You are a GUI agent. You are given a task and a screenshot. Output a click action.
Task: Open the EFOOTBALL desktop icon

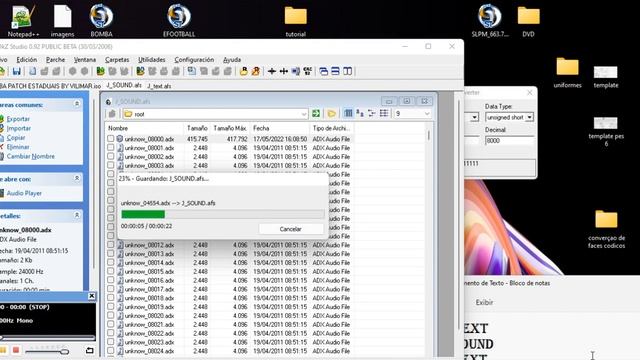point(179,21)
